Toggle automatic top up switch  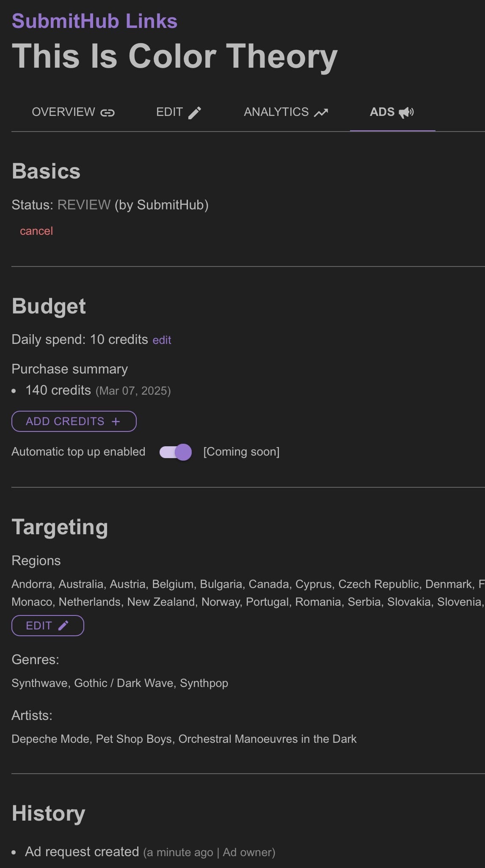pos(176,452)
